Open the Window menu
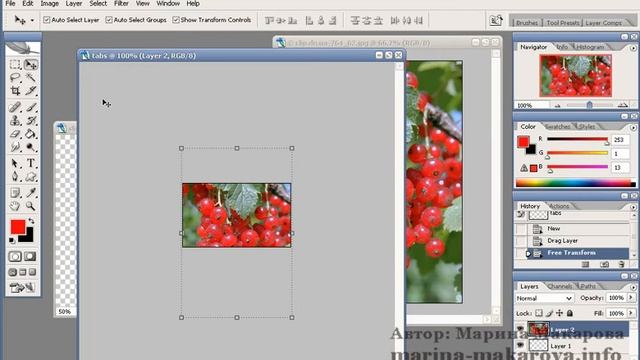 point(168,3)
